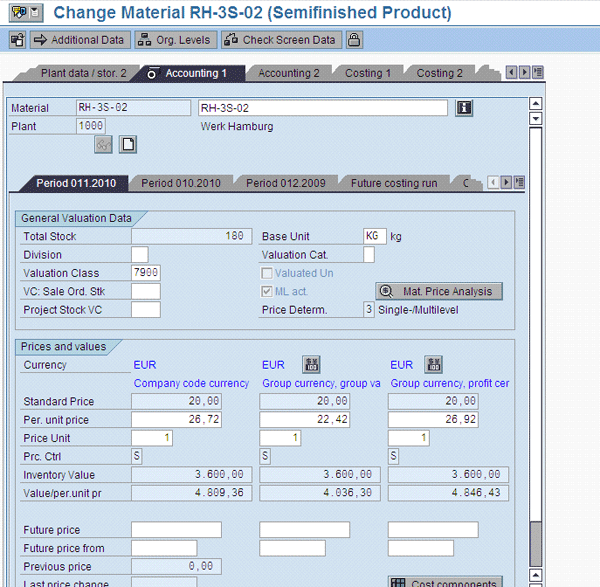The width and height of the screenshot is (600, 587).
Task: Click Cost components button
Action: point(445,582)
